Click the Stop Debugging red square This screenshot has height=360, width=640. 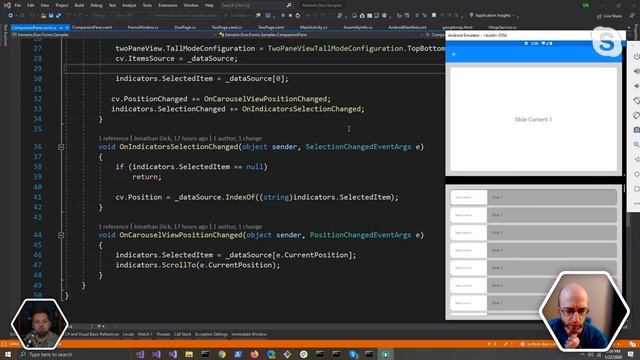click(290, 16)
